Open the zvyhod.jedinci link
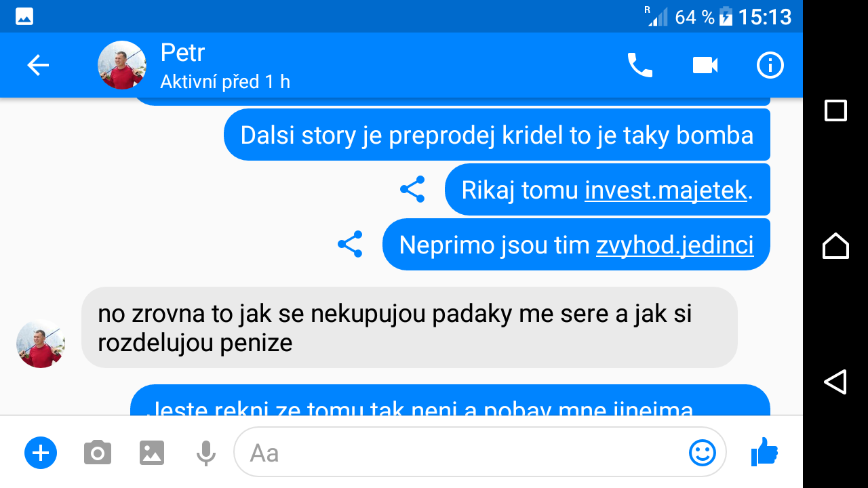This screenshot has width=868, height=488. 675,245
